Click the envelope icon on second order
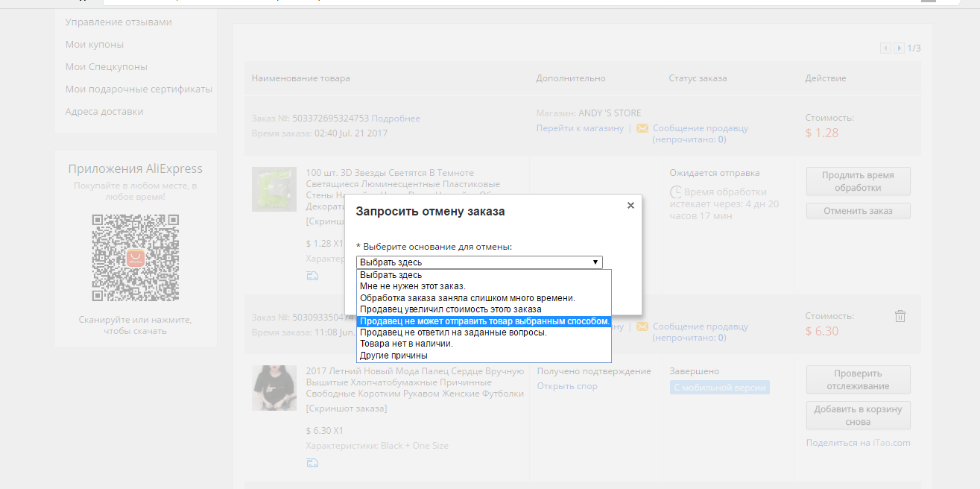The height and width of the screenshot is (489, 980). point(642,326)
